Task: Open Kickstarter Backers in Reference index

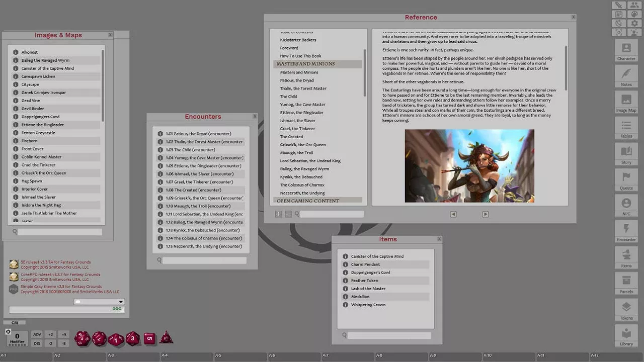Action: pyautogui.click(x=298, y=40)
